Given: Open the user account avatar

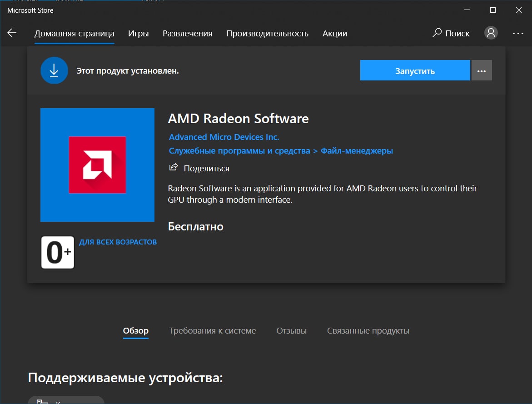Looking at the screenshot, I should 491,33.
